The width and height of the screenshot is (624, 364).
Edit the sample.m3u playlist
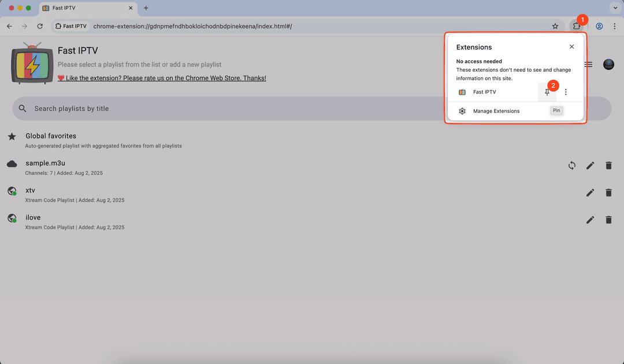[590, 165]
